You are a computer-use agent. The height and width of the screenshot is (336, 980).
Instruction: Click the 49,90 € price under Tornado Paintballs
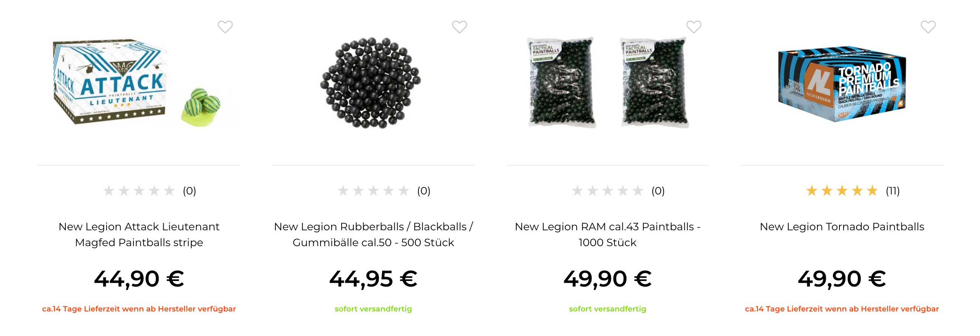[x=842, y=279]
